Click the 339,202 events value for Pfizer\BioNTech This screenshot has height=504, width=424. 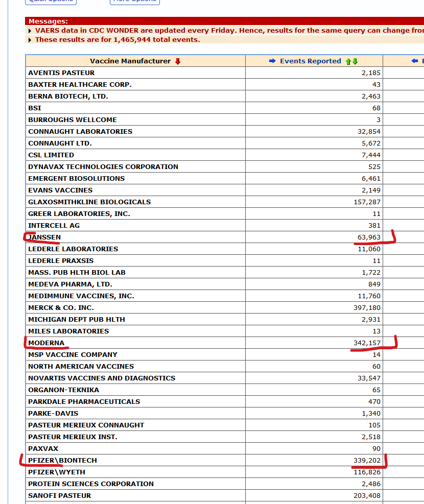(367, 461)
